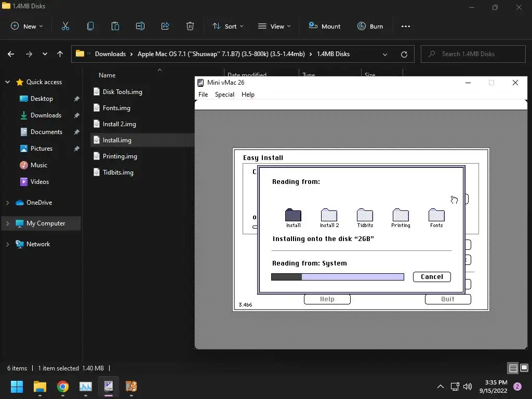
Task: Switch to large icons view icon
Action: (524, 368)
